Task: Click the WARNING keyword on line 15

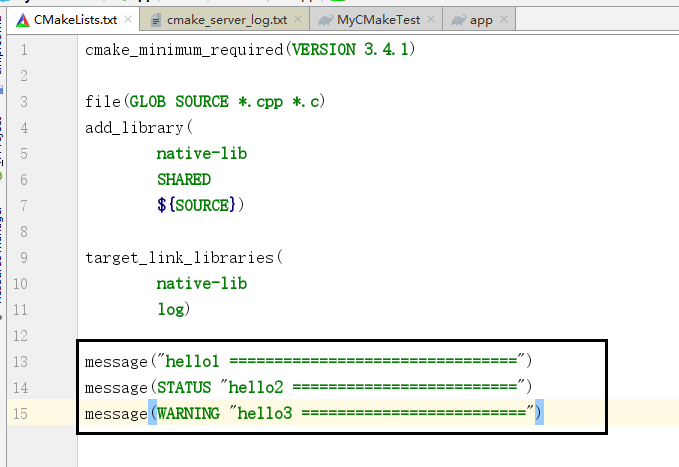Action: [x=188, y=414]
